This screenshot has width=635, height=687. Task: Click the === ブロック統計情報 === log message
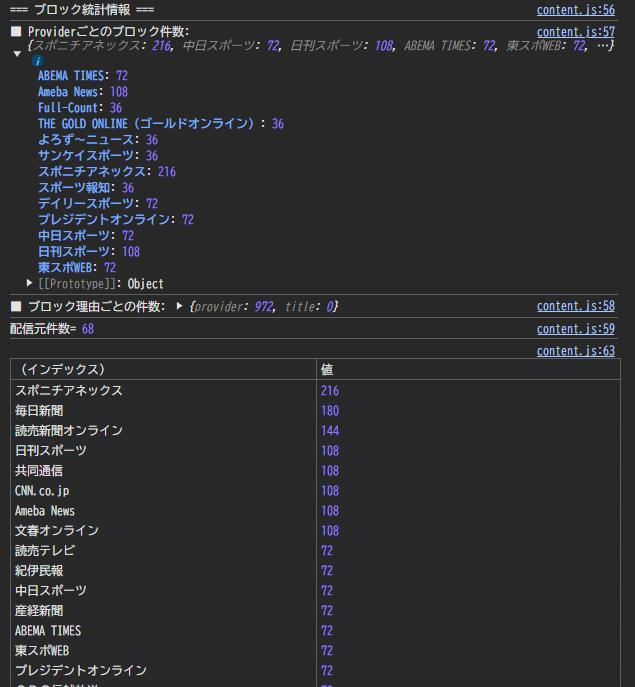[x=82, y=10]
